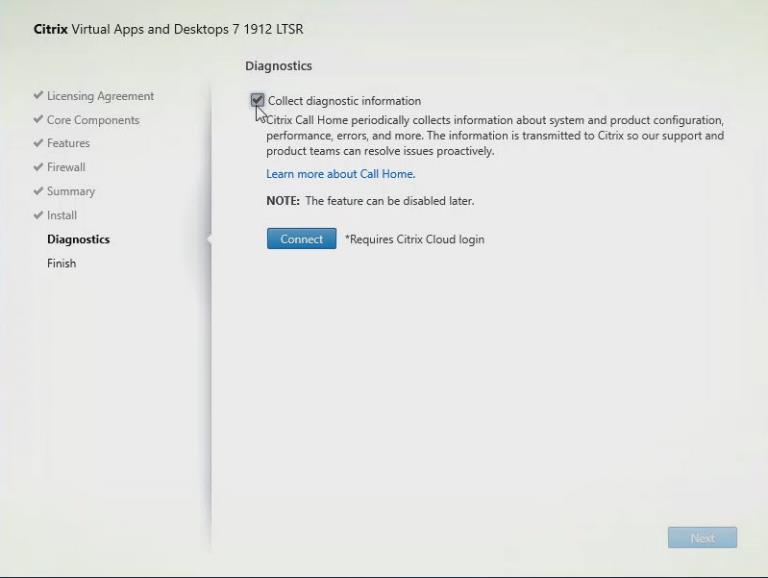Viewport: 768px width, 578px height.
Task: Click the Collect diagnostic information label
Action: click(344, 101)
